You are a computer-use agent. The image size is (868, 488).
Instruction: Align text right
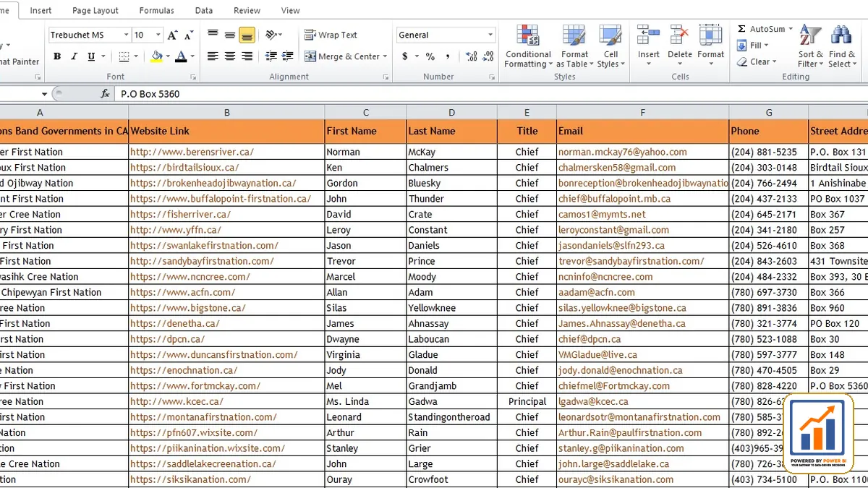click(247, 56)
